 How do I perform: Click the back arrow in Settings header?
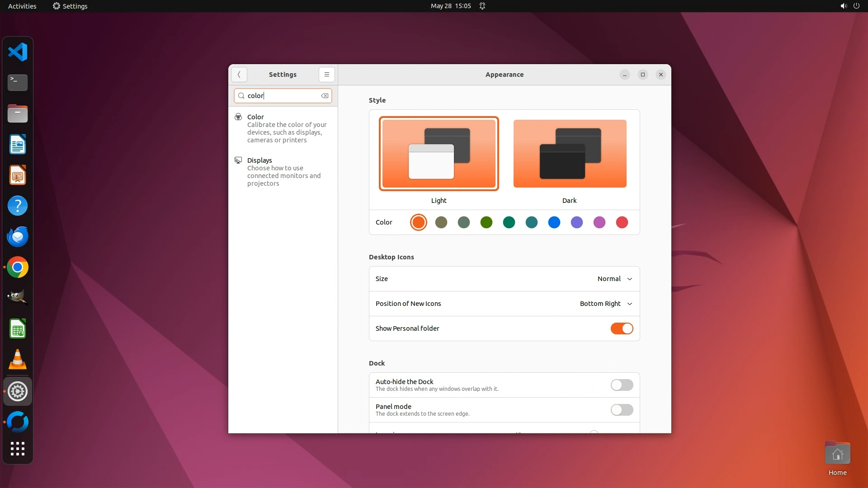tap(239, 75)
